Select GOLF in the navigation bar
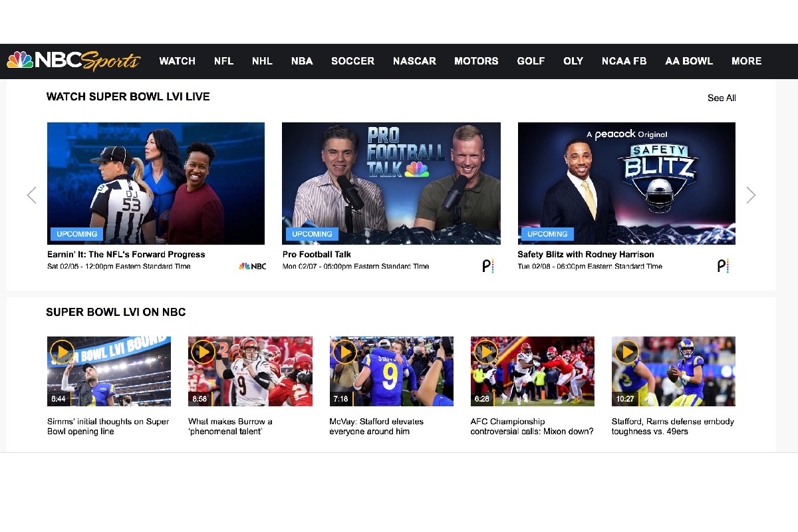This screenshot has width=798, height=532. pos(531,61)
